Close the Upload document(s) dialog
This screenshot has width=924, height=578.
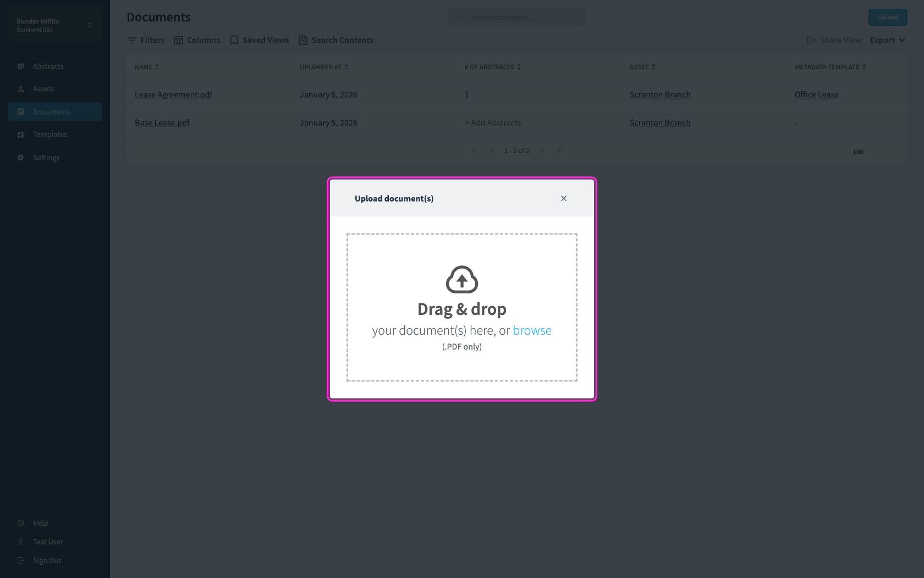point(563,198)
